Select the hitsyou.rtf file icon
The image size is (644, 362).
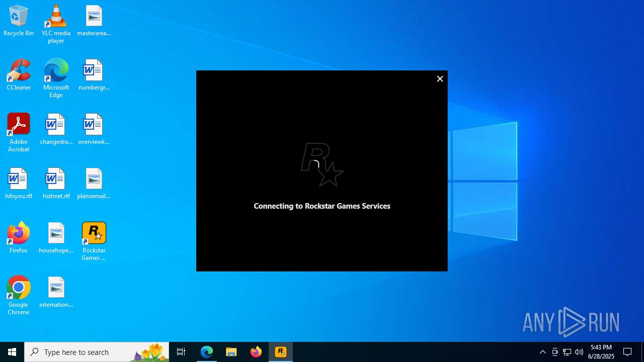[x=19, y=184]
